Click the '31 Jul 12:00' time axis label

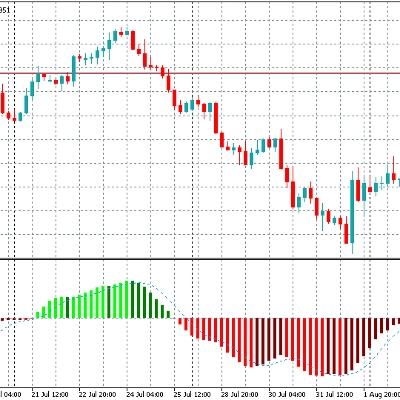(x=334, y=395)
